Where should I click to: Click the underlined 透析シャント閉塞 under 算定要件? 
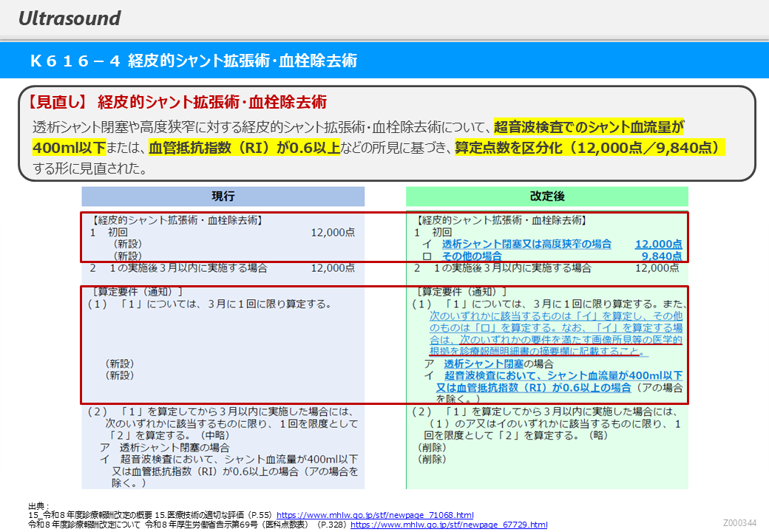click(x=484, y=364)
